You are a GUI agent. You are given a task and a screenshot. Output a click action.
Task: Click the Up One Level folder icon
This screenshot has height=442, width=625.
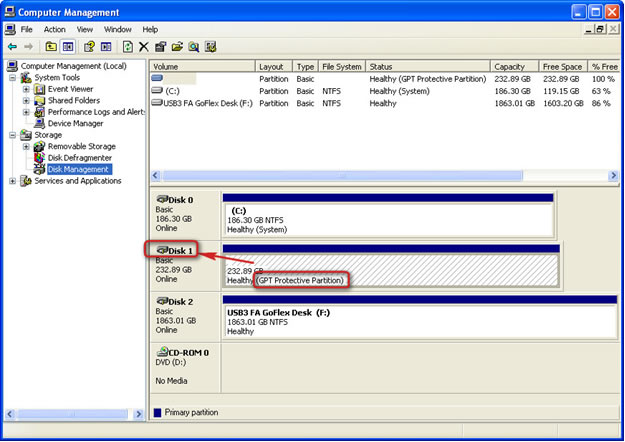coord(51,46)
